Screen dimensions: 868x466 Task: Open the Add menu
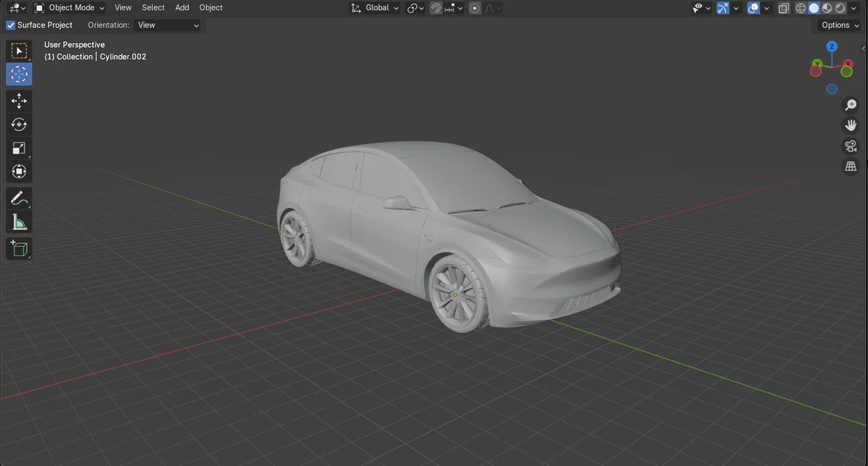pos(181,7)
